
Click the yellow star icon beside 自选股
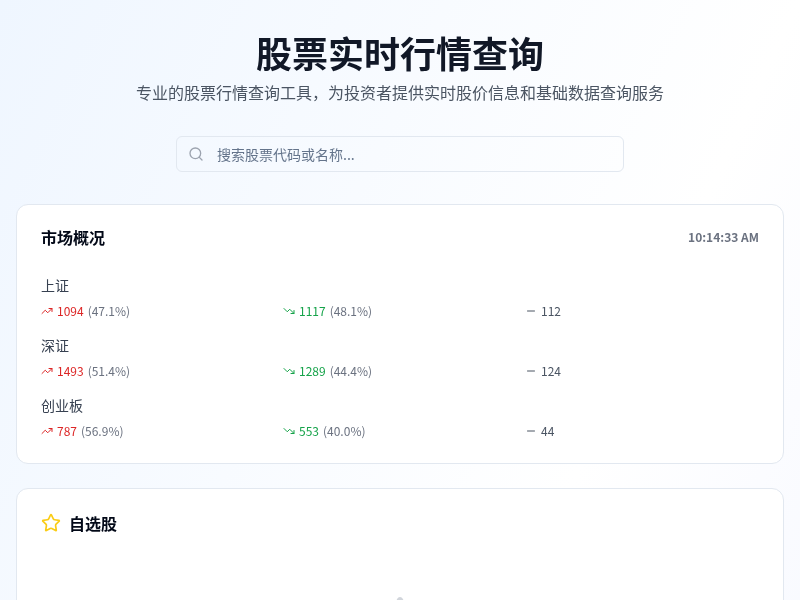(51, 523)
